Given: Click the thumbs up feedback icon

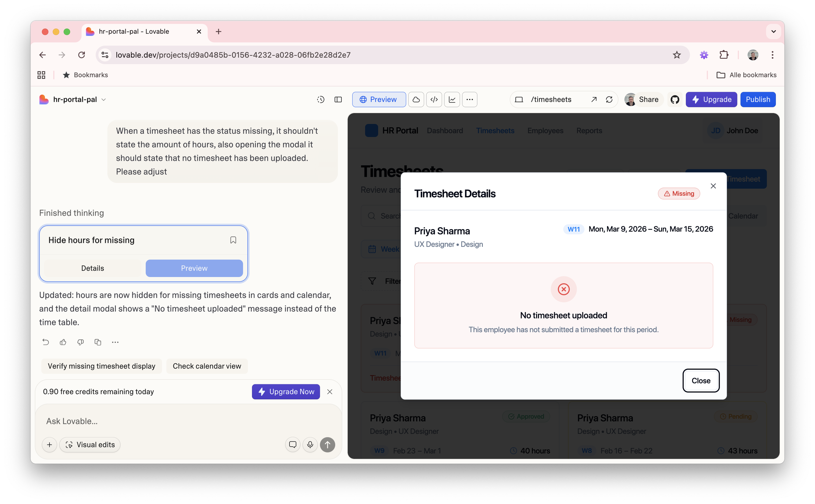Looking at the screenshot, I should tap(63, 342).
